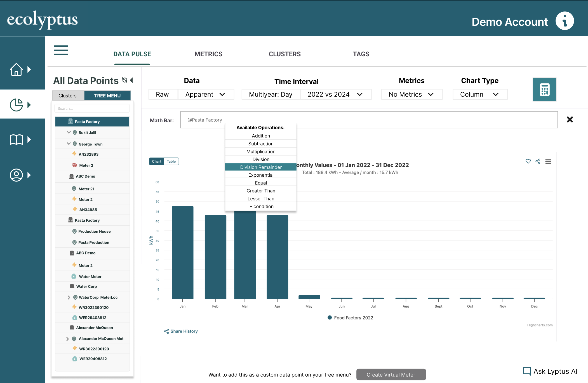The width and height of the screenshot is (588, 383).
Task: Open the calculator math bar icon
Action: [x=544, y=90]
